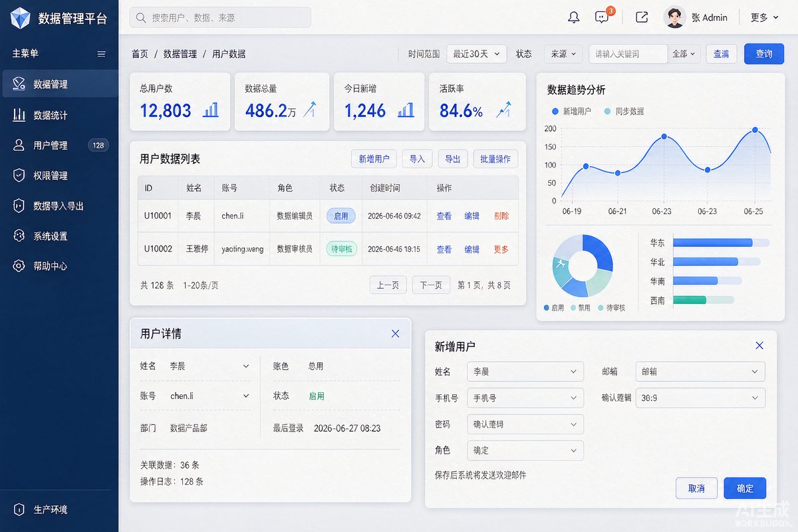This screenshot has width=798, height=532.
Task: Click the 数据统计 bar chart icon
Action: pos(19,115)
